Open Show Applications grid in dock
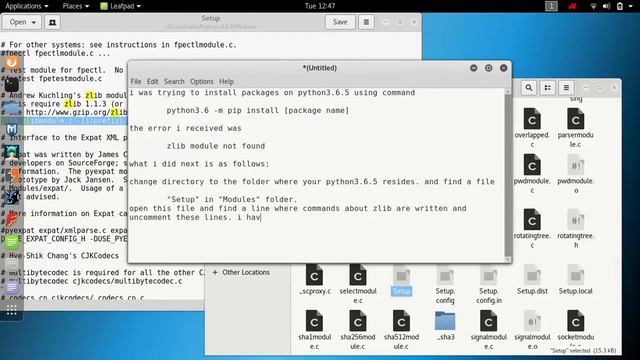The height and width of the screenshot is (360, 640). pos(11,311)
